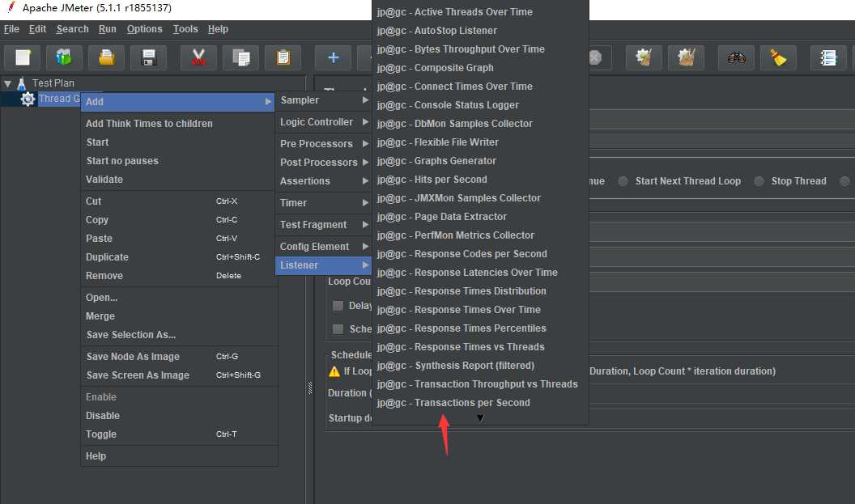Screen dimensions: 855x504
Task: Click the Paste clipboard icon
Action: click(x=283, y=57)
